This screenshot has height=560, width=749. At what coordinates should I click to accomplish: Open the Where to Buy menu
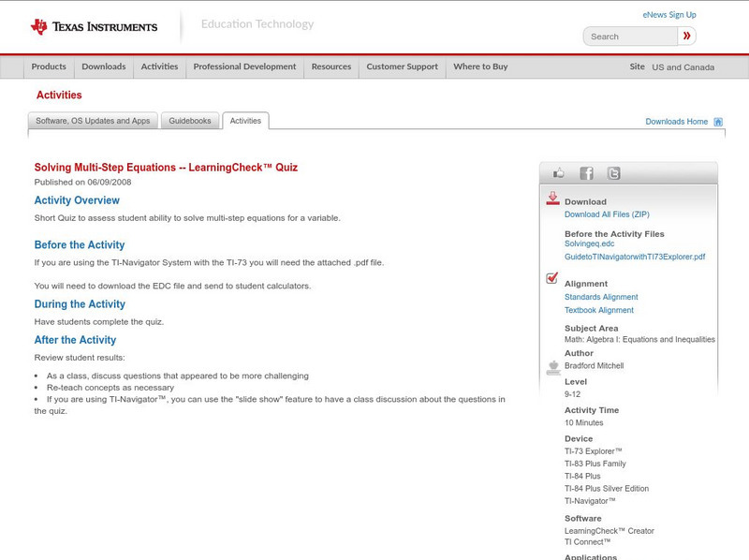(481, 66)
